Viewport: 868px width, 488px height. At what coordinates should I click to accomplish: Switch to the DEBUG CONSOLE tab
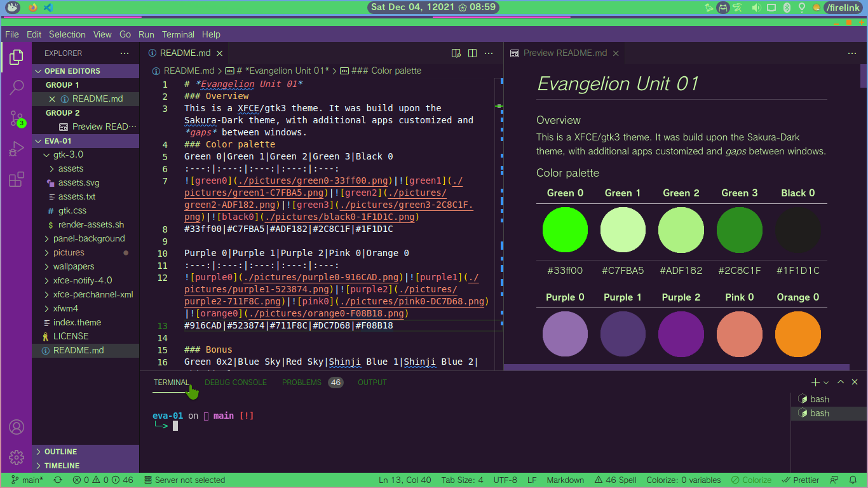tap(236, 383)
